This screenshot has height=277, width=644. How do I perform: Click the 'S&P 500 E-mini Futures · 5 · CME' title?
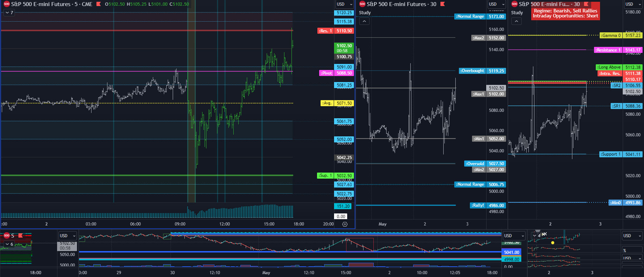tap(52, 4)
